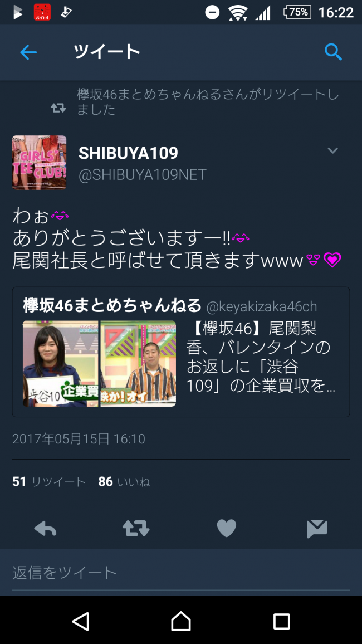Viewport: 362px width, 644px height.
Task: Tap the back arrow in header
Action: click(x=28, y=52)
